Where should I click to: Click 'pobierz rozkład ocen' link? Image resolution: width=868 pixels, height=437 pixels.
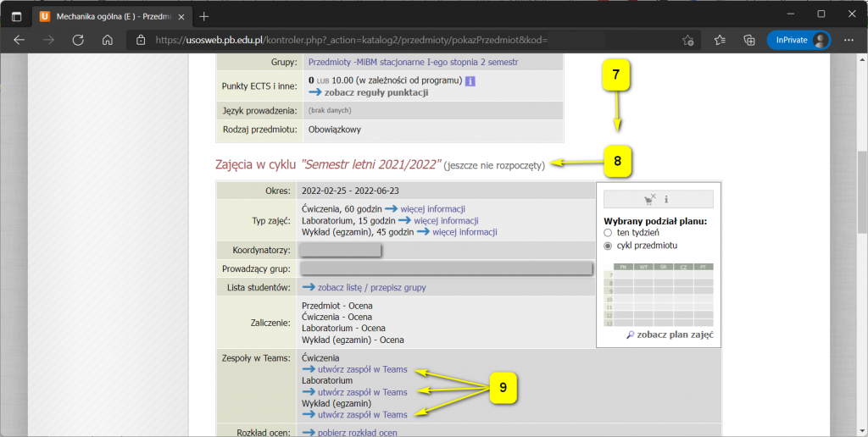[358, 433]
